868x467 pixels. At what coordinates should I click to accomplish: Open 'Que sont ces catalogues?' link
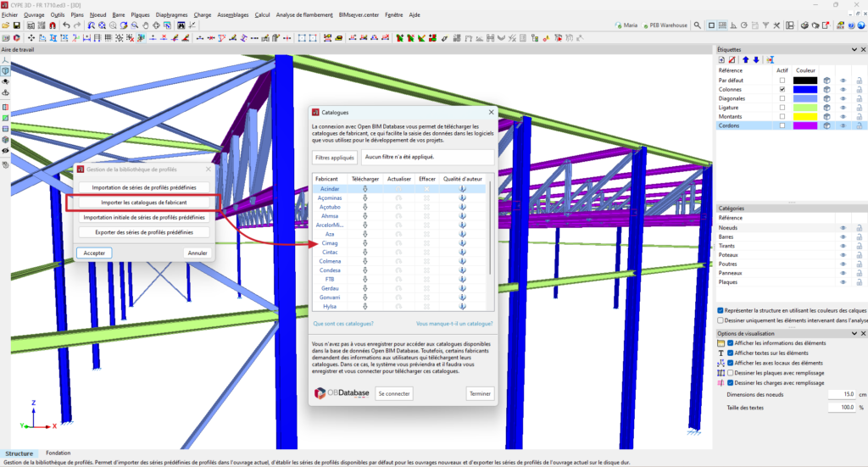coord(343,323)
